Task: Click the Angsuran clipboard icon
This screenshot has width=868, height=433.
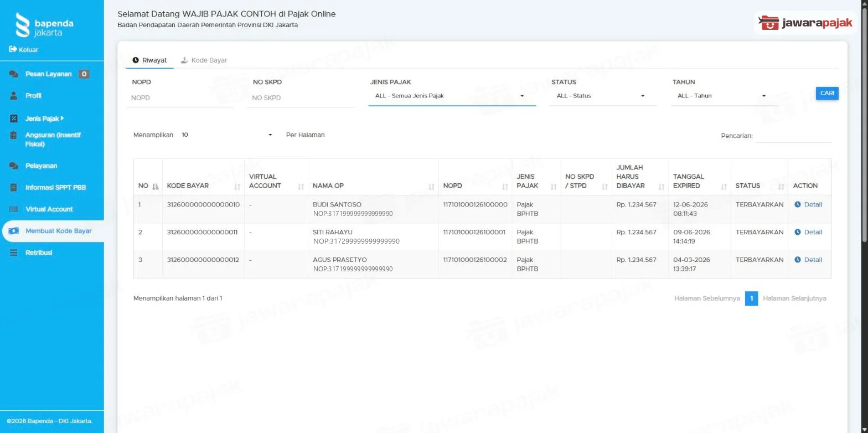Action: (x=14, y=135)
